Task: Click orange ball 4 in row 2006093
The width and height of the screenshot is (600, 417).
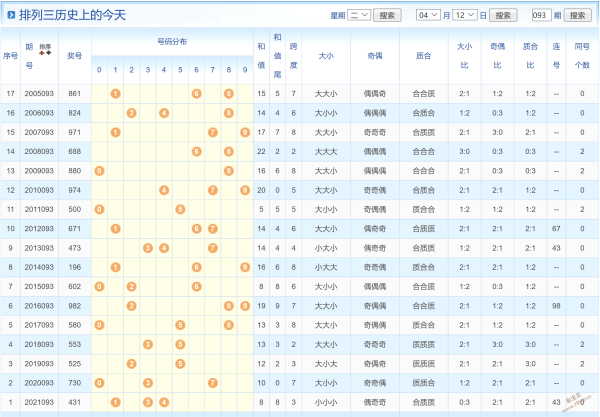Action: pos(164,113)
